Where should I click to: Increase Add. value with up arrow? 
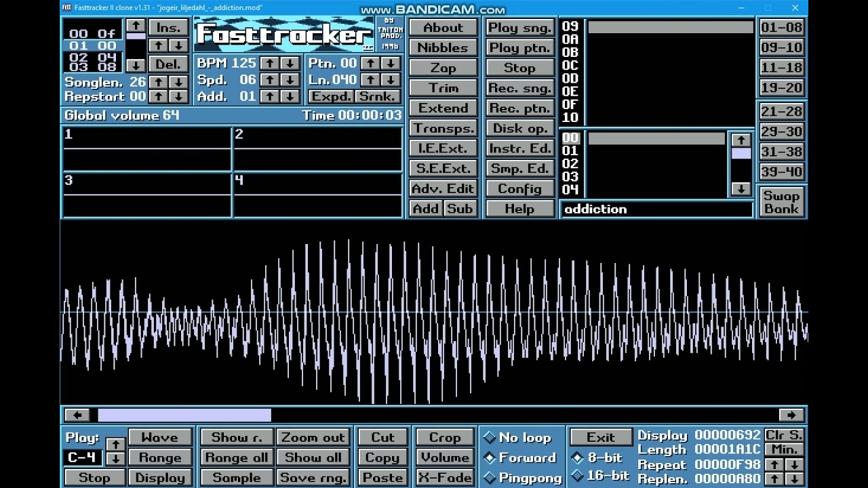pos(270,96)
